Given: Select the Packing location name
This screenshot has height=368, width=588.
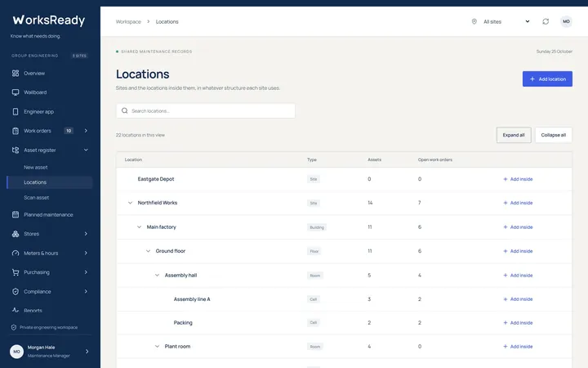Looking at the screenshot, I should tap(183, 322).
